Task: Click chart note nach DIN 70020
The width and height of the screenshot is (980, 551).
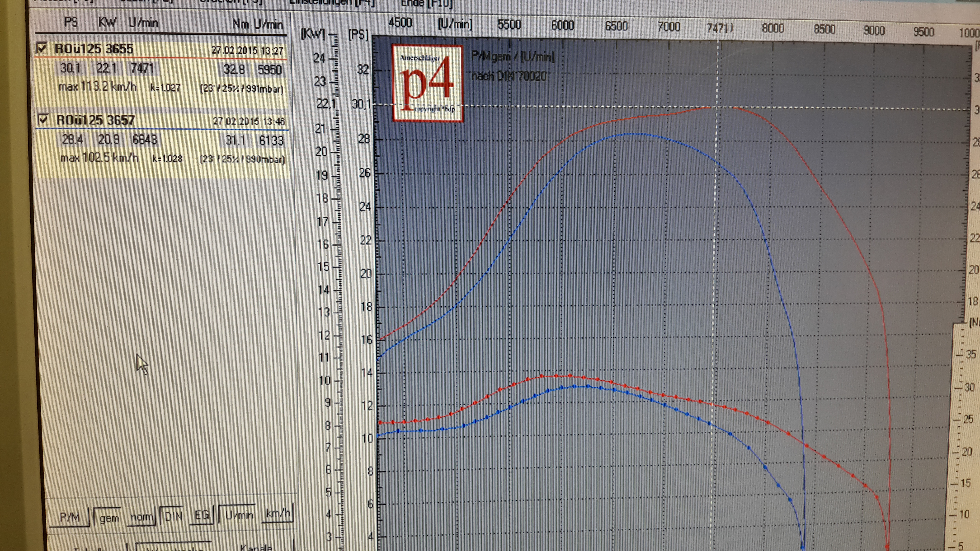Action: pos(509,76)
